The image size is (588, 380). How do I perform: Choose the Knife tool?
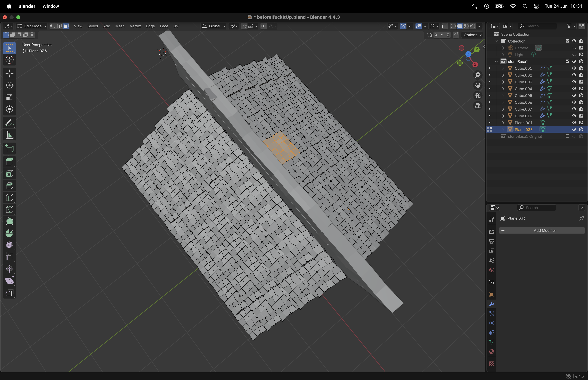tap(9, 209)
